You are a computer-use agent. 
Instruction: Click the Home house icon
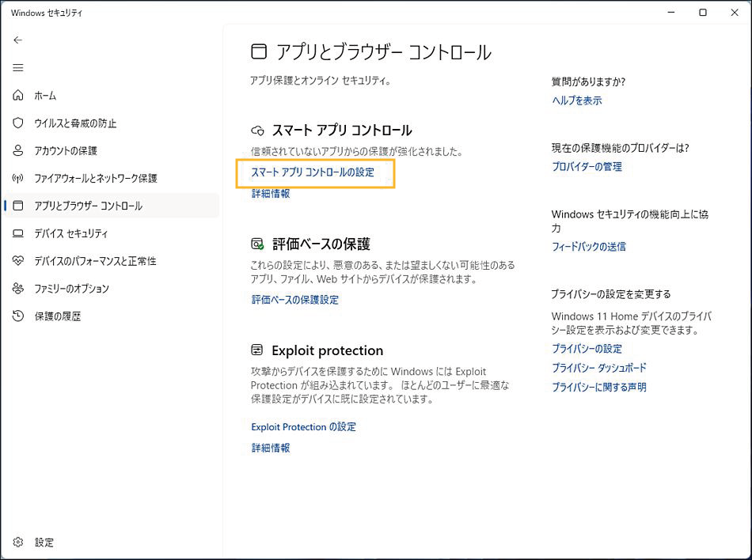tap(18, 96)
